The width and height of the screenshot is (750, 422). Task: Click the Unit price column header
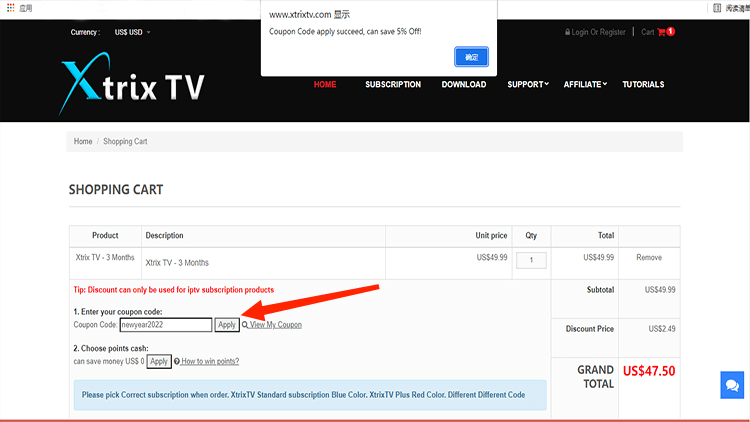tap(491, 235)
